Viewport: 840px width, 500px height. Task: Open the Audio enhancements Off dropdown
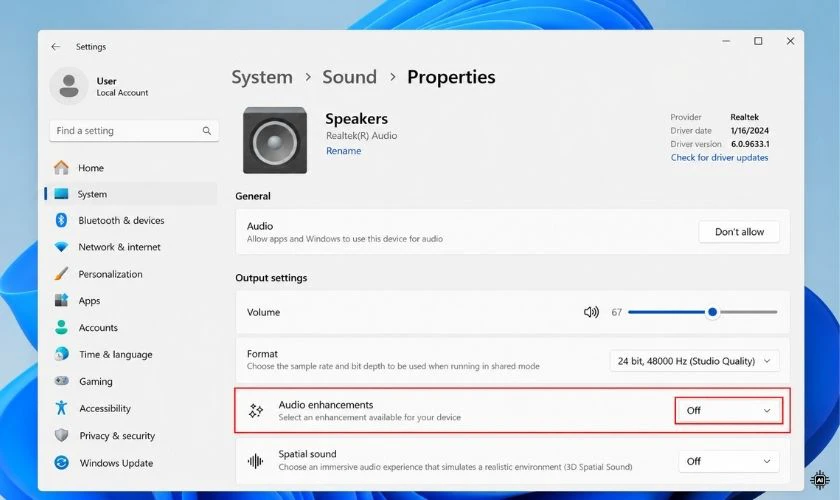coord(729,411)
